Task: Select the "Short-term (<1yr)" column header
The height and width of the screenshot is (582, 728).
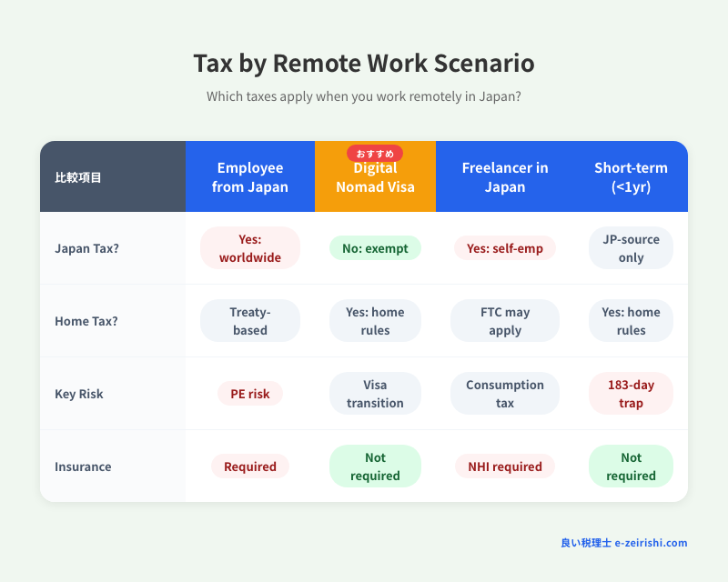Action: pos(632,176)
